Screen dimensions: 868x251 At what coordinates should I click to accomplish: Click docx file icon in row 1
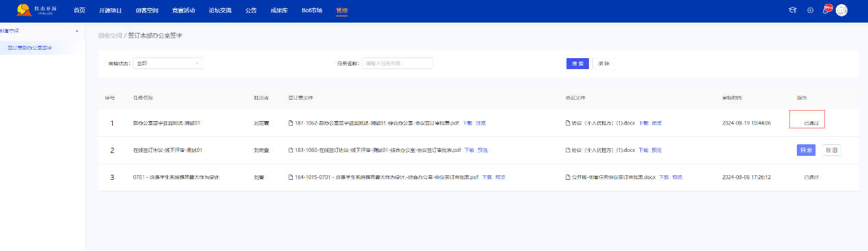568,123
